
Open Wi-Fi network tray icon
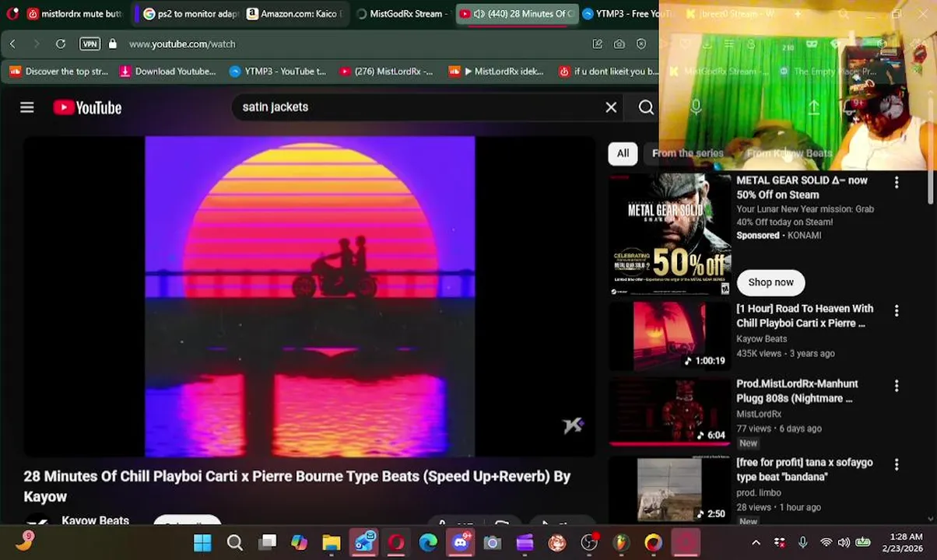coord(826,543)
